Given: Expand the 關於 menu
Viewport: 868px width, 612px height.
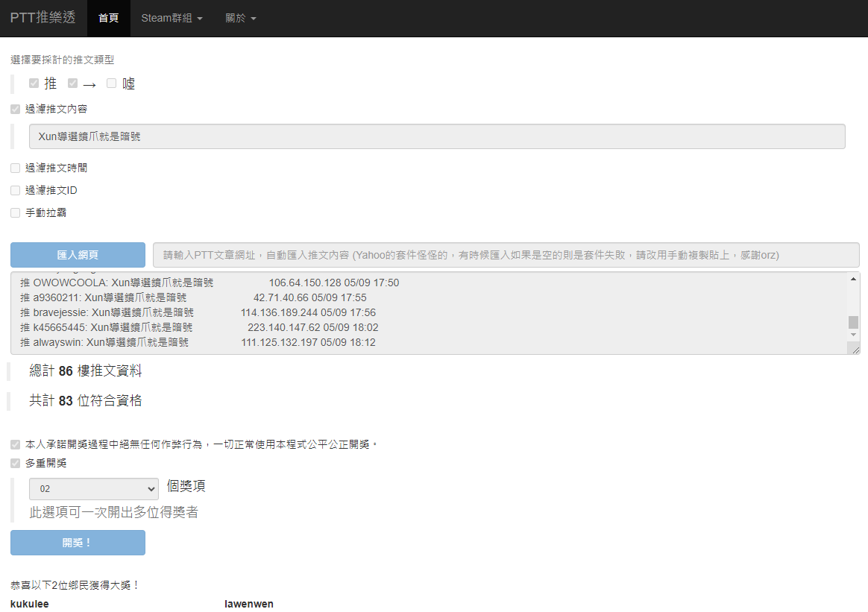Looking at the screenshot, I should pyautogui.click(x=241, y=18).
